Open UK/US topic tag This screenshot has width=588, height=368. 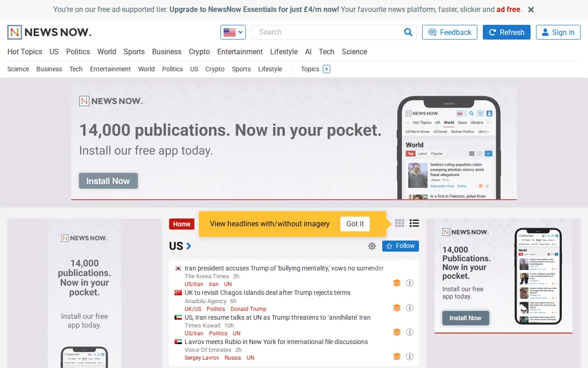click(193, 309)
